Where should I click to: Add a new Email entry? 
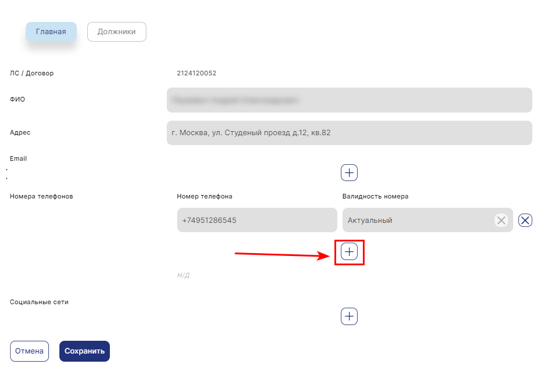pos(349,172)
